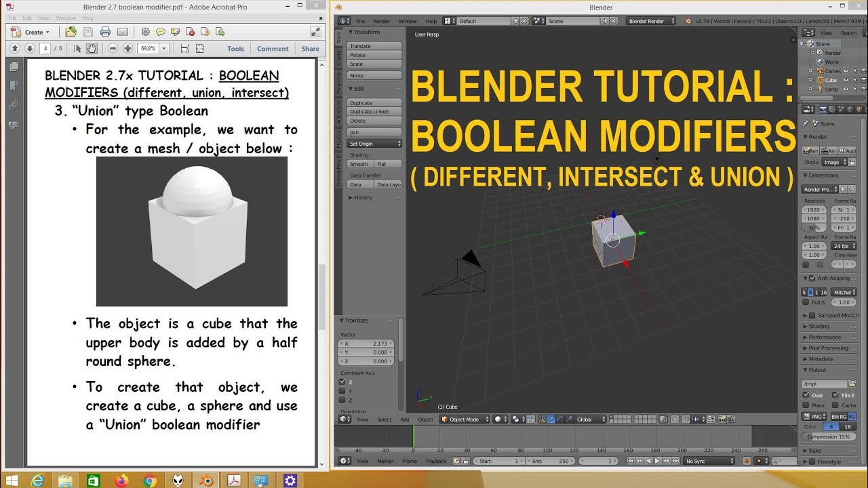Toggle Camera visibility eye in outliner
868x488 pixels.
pyautogui.click(x=846, y=71)
